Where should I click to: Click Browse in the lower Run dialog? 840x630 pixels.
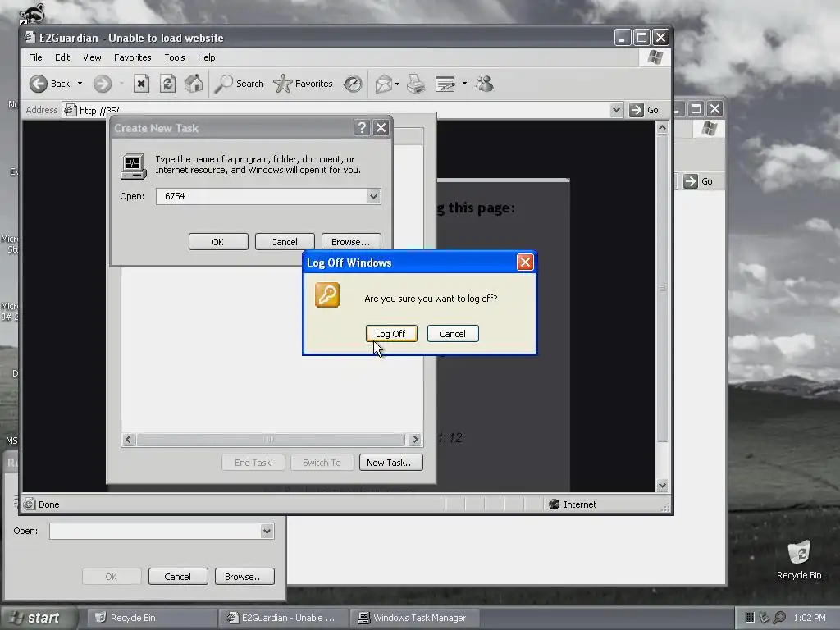coord(244,577)
